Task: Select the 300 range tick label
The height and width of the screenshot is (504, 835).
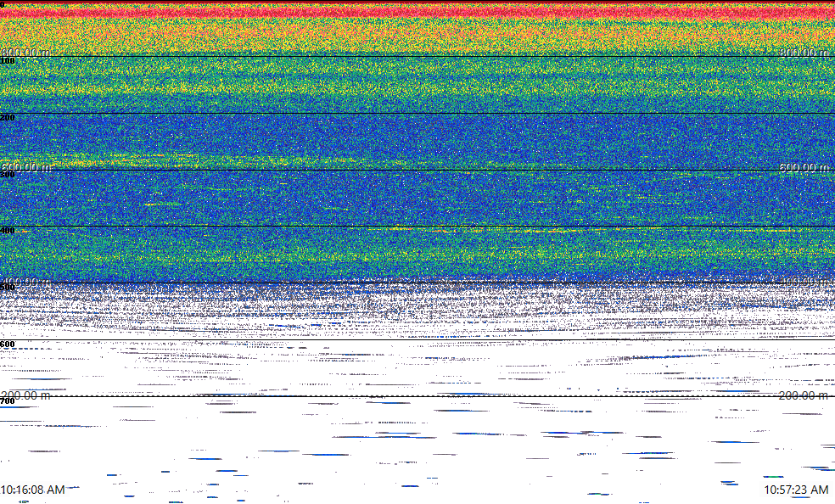Action: (8, 175)
